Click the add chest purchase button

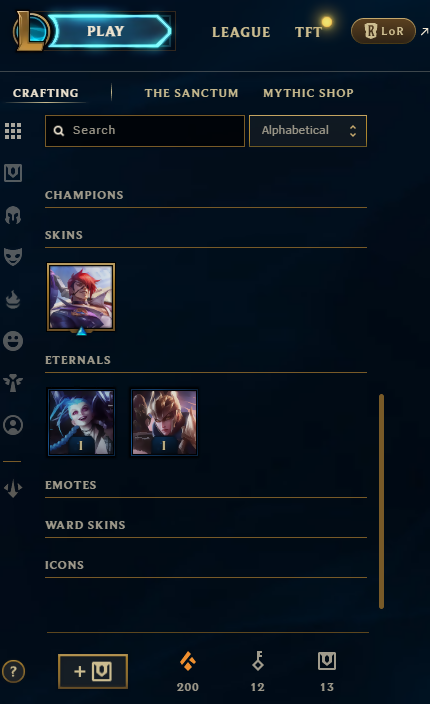pos(93,671)
